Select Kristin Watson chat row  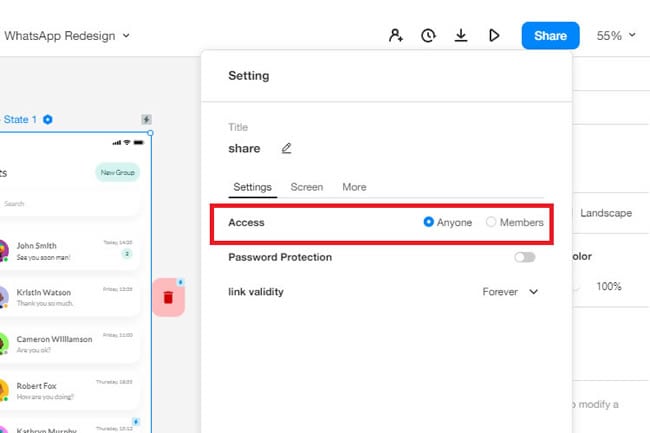point(68,297)
